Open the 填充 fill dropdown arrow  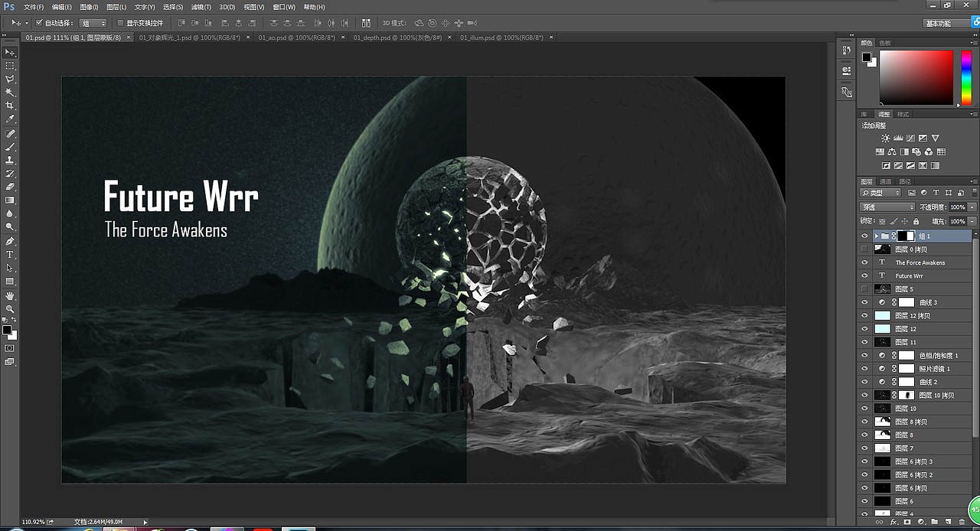[972, 221]
